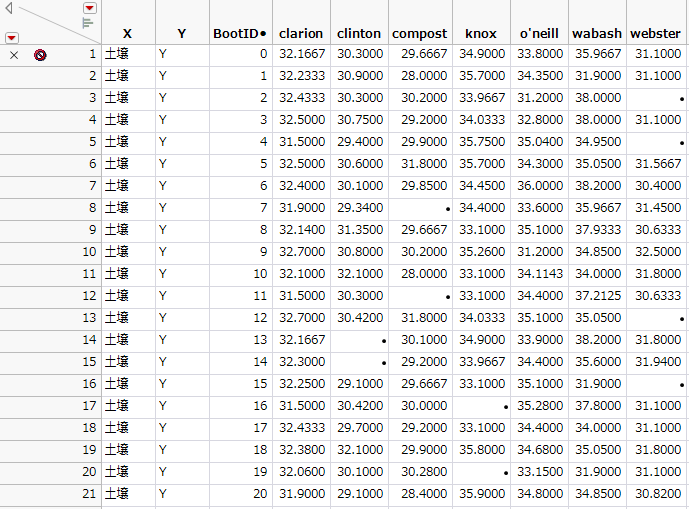Click the wabash cell with value 37.2125
This screenshot has width=689, height=509.
(x=596, y=296)
